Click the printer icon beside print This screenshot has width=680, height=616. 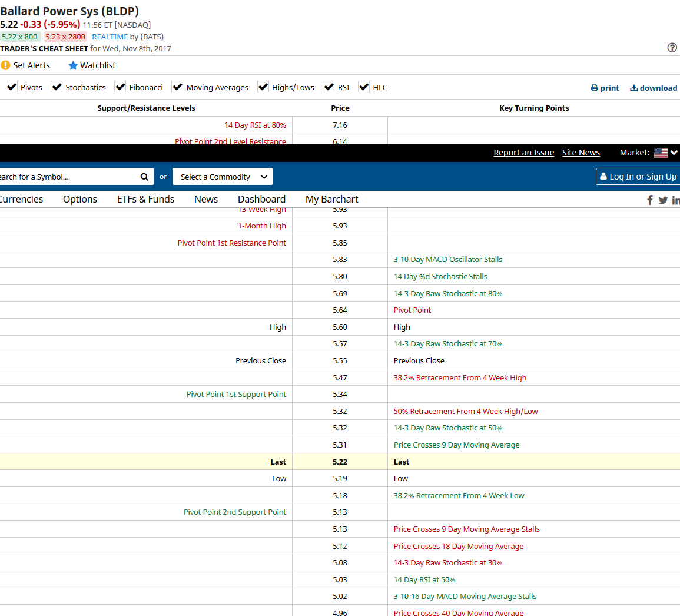594,88
